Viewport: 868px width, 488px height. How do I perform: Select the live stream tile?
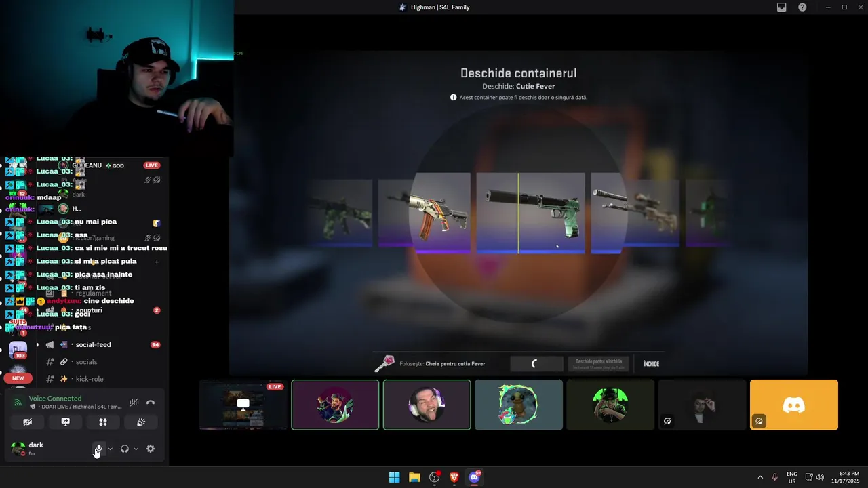coord(243,405)
